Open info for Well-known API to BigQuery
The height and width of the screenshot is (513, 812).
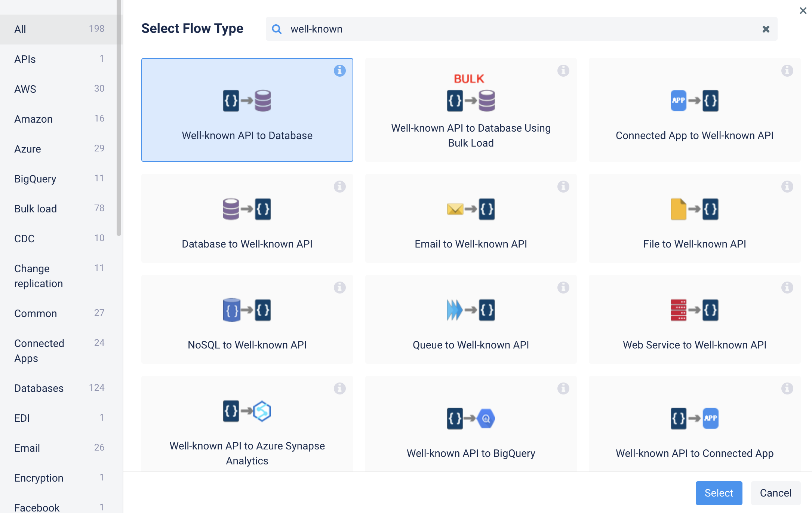click(563, 388)
